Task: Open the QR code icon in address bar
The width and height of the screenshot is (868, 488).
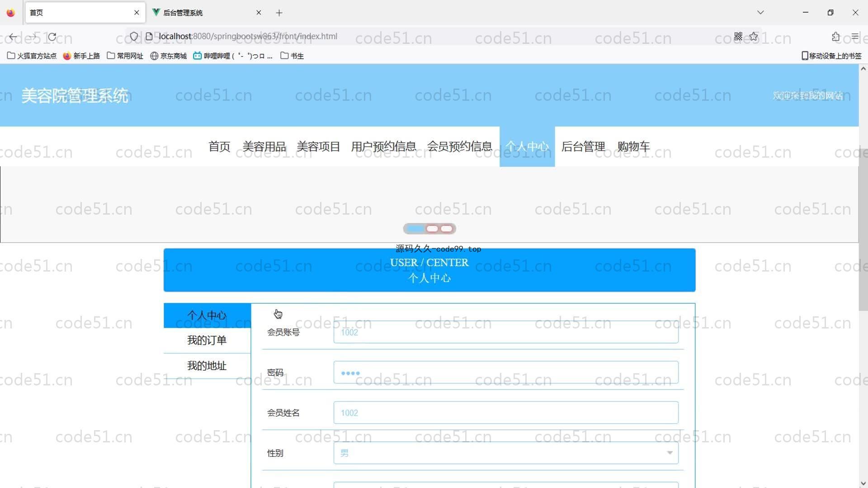Action: tap(738, 36)
